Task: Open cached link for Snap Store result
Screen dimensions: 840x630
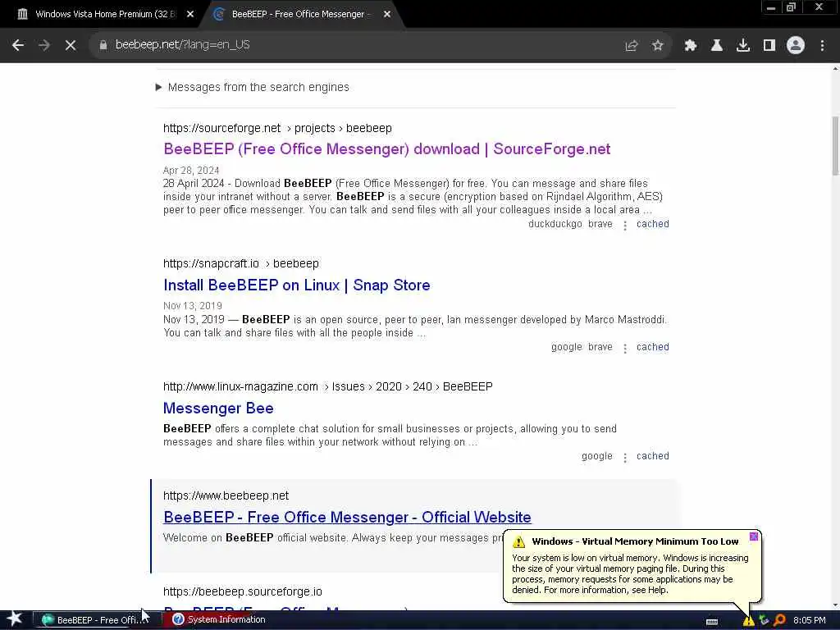Action: tap(652, 347)
